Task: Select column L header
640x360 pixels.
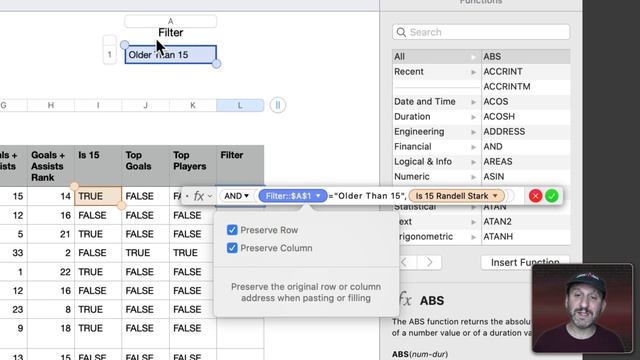Action: (x=240, y=105)
